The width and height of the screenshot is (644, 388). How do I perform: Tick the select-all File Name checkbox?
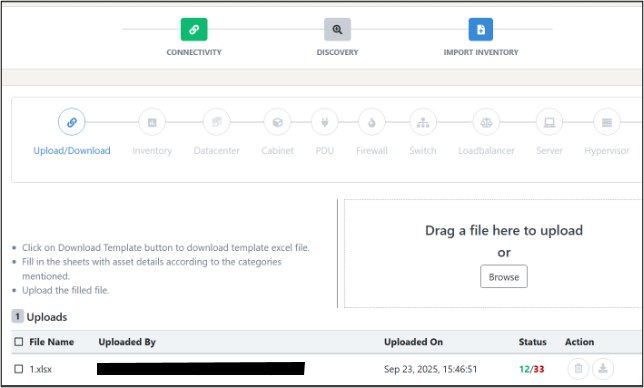[x=19, y=342]
